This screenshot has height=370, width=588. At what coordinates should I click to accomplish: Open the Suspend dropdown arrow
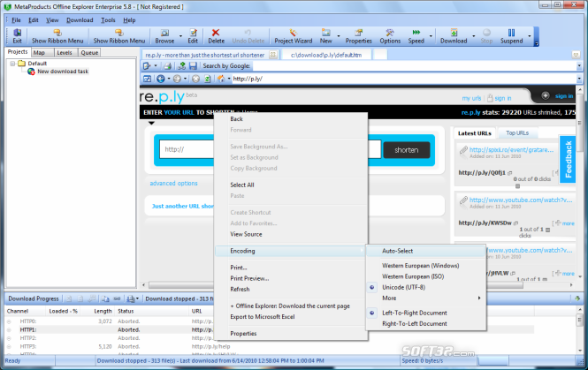click(530, 36)
